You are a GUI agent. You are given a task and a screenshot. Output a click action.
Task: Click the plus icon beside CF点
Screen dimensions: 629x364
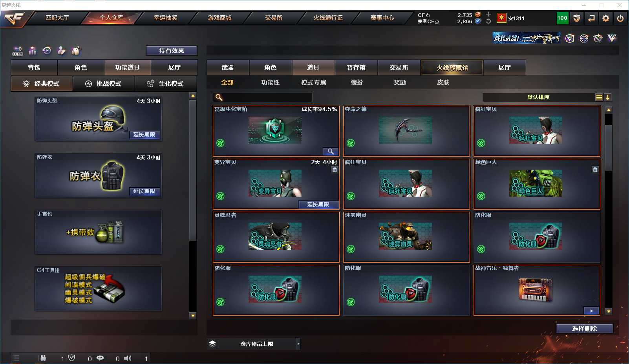(x=488, y=14)
